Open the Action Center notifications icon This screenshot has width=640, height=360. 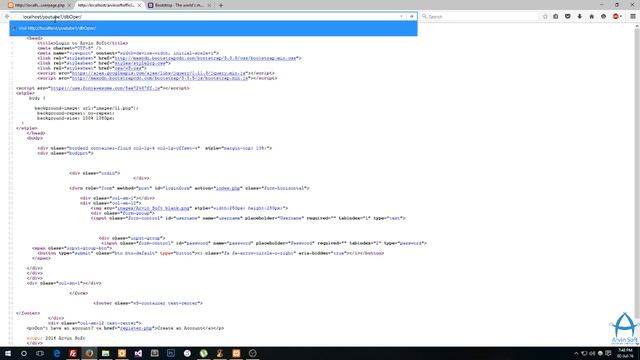click(608, 353)
